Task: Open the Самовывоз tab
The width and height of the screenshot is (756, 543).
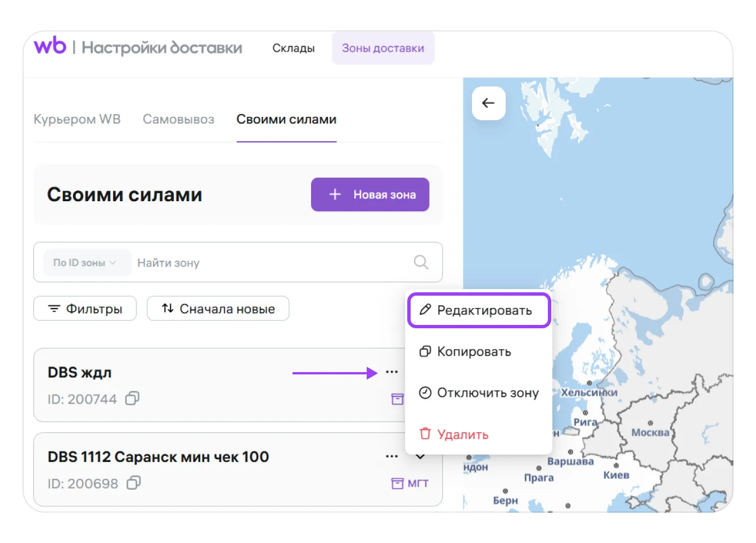Action: point(178,119)
